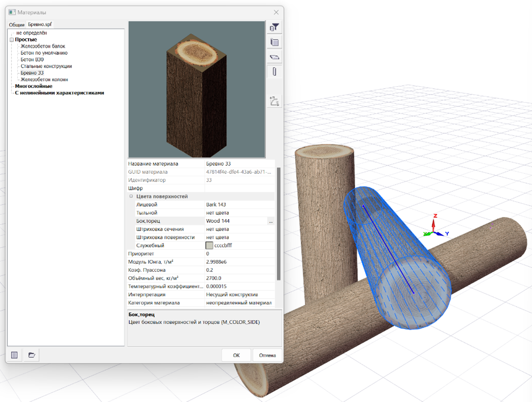Collapse the Простые tree group
532x402 pixels.
click(12, 40)
